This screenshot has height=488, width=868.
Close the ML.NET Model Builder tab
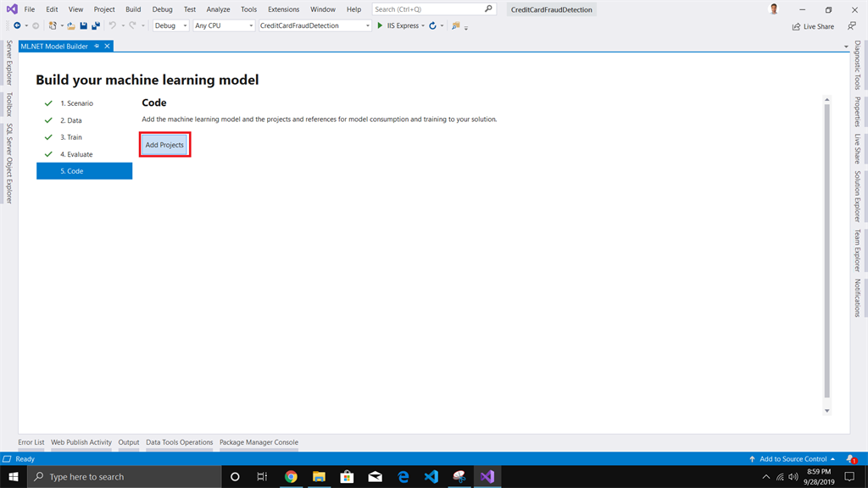(108, 47)
